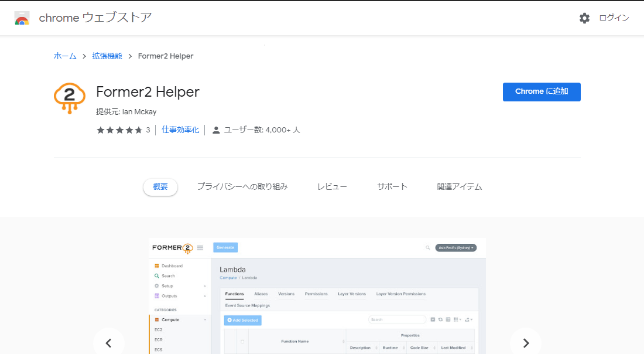
Task: Show the previous screenshot
Action: (x=108, y=343)
